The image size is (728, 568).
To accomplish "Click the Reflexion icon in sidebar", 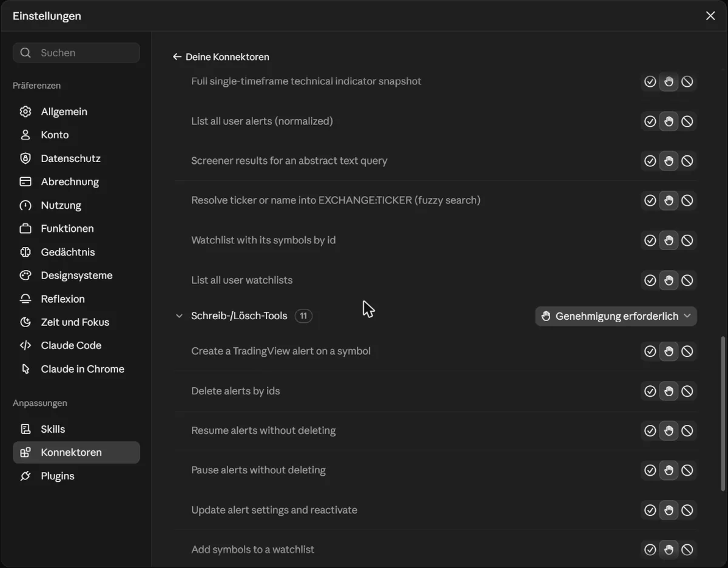I will click(25, 299).
